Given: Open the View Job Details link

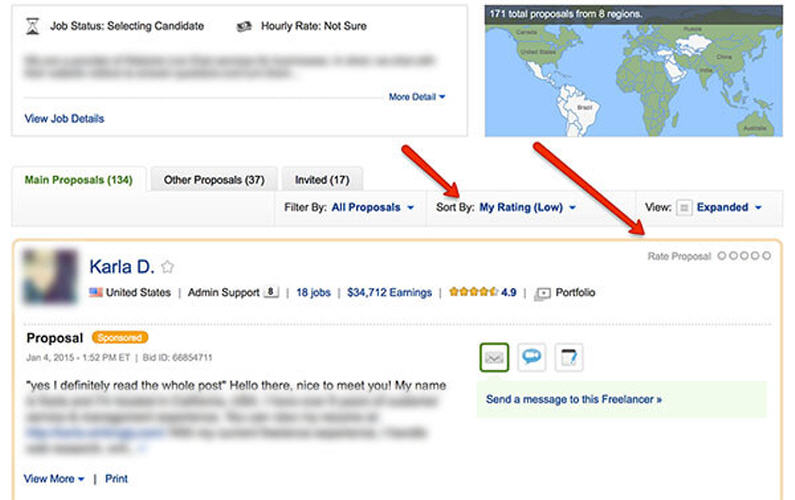Looking at the screenshot, I should [x=64, y=118].
